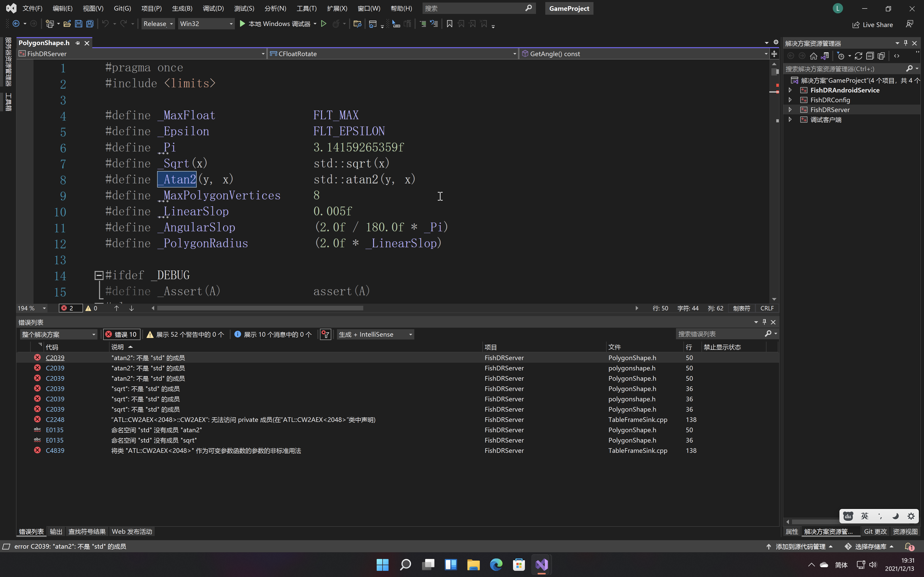Expand the FishDRAndroidService project node
The width and height of the screenshot is (924, 577).
click(x=790, y=90)
